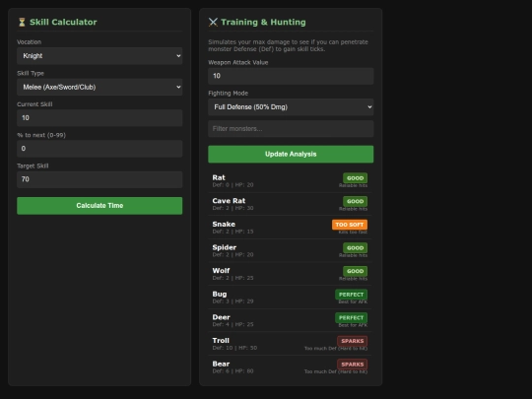This screenshot has width=532, height=399.
Task: Focus the Current Skill input field
Action: pos(100,118)
